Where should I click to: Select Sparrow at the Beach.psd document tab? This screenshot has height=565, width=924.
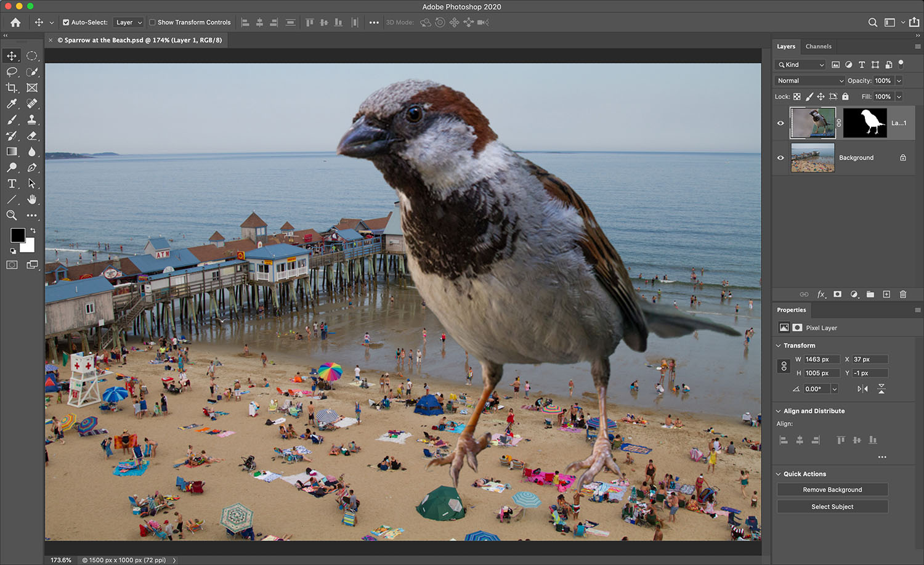139,40
